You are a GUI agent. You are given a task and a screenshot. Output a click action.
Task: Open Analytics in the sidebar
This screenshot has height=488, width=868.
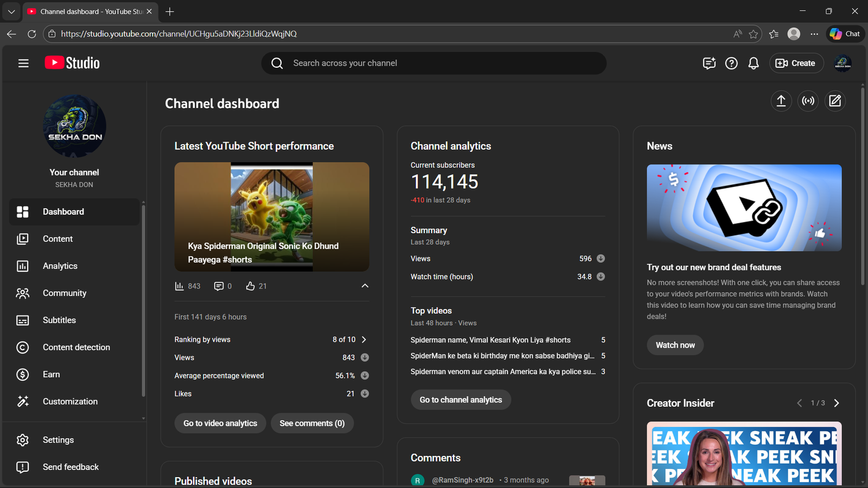click(x=60, y=266)
